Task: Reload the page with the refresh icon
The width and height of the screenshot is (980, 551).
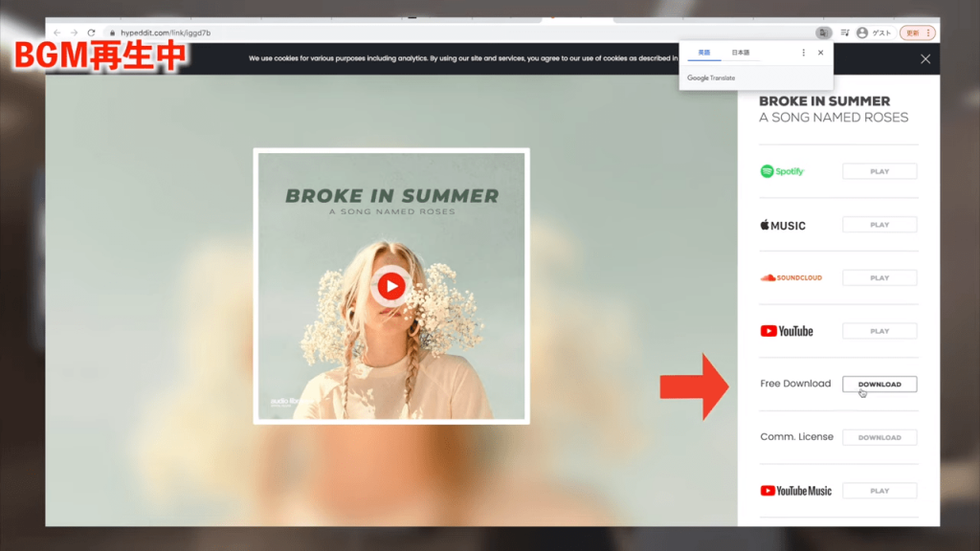Action: pyautogui.click(x=91, y=33)
